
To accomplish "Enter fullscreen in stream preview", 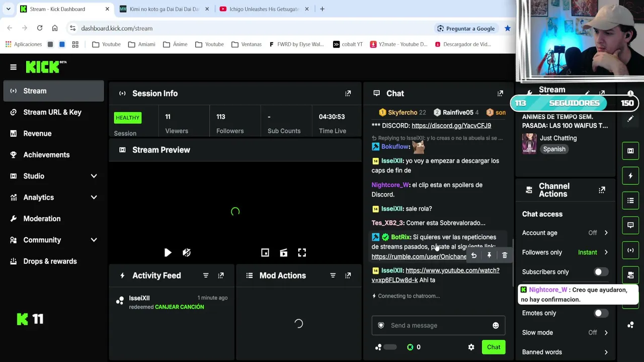I will 302,252.
